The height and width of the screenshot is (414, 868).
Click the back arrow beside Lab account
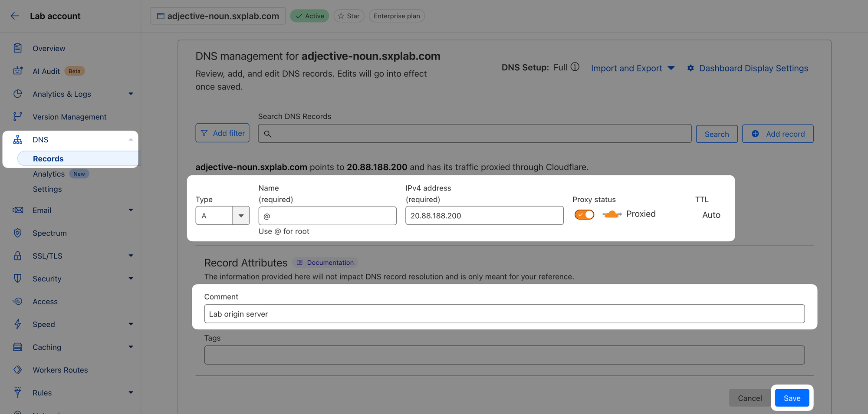coord(15,16)
